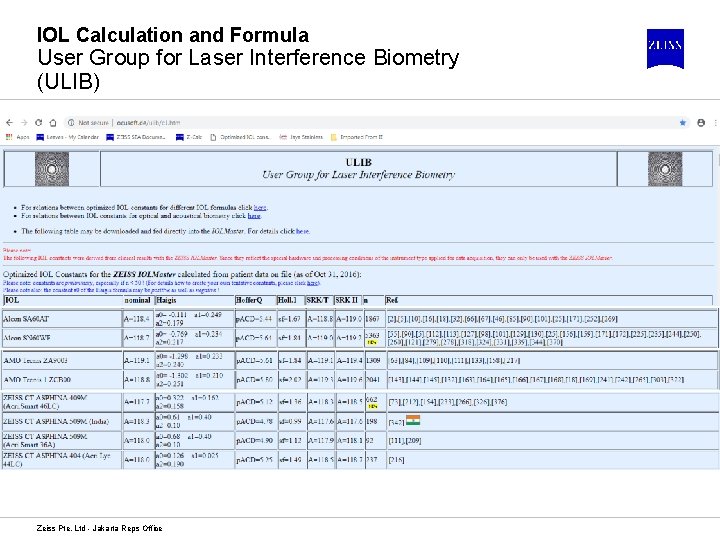The image size is (720, 540).
Task: Select the 'Alcon SN60WF' table cell
Action: (x=62, y=338)
